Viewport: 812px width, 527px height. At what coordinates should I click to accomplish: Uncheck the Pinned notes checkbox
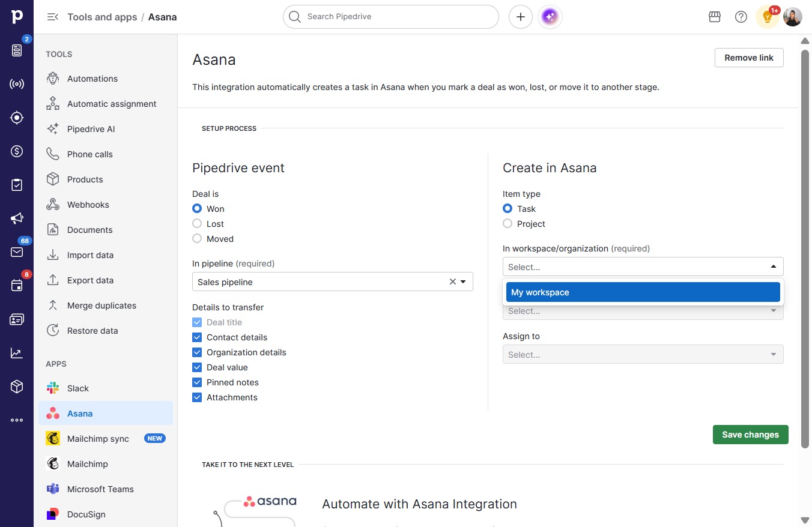(x=197, y=382)
